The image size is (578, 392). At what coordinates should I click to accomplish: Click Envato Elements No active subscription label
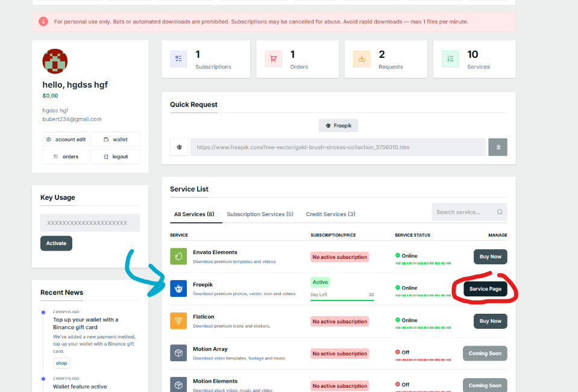tap(339, 257)
